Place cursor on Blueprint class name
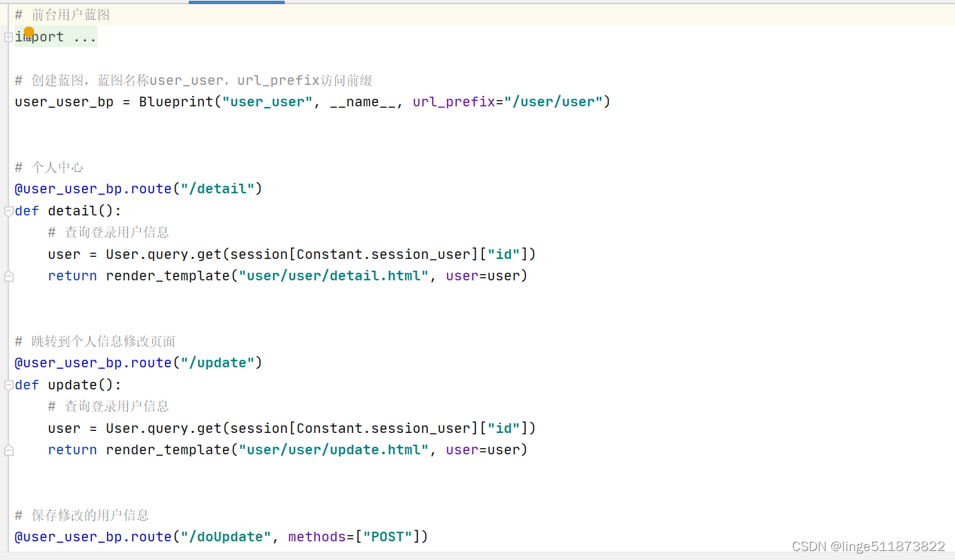The image size is (955, 560). [x=176, y=102]
